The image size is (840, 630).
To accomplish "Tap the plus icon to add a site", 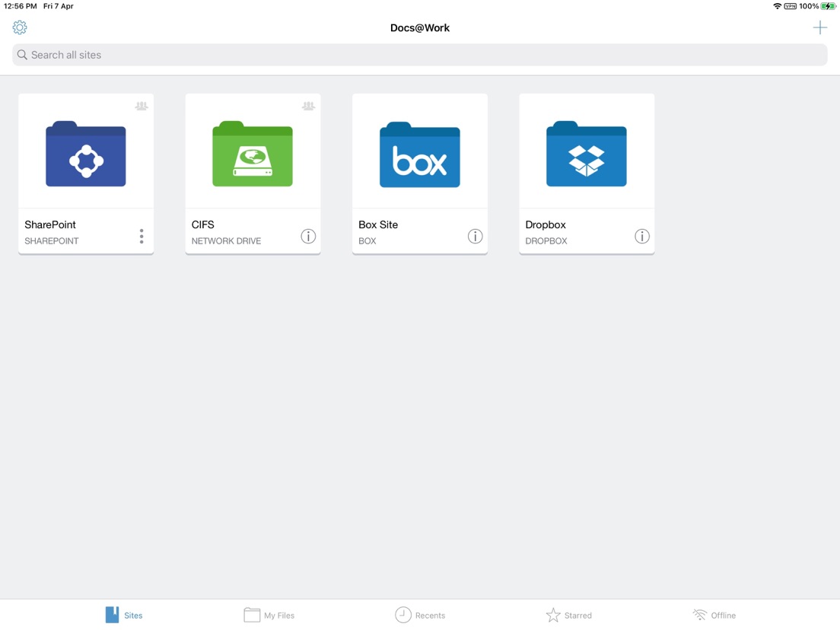I will 819,27.
